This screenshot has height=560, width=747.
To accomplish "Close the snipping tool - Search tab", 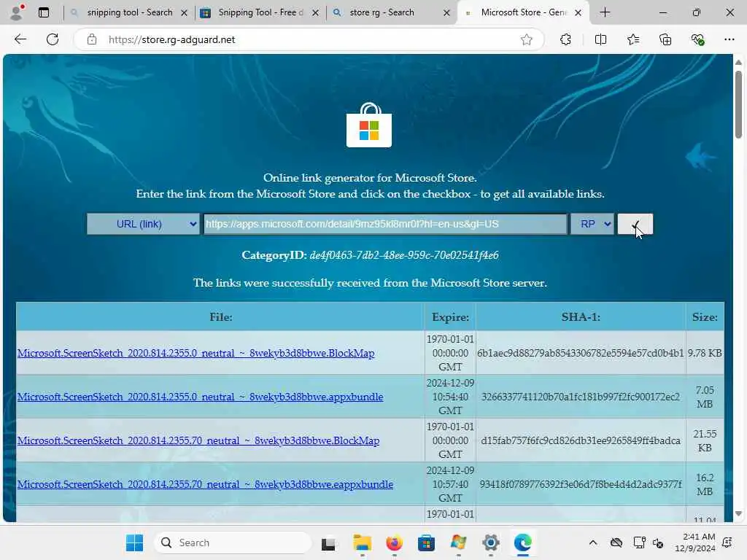I will pyautogui.click(x=184, y=13).
